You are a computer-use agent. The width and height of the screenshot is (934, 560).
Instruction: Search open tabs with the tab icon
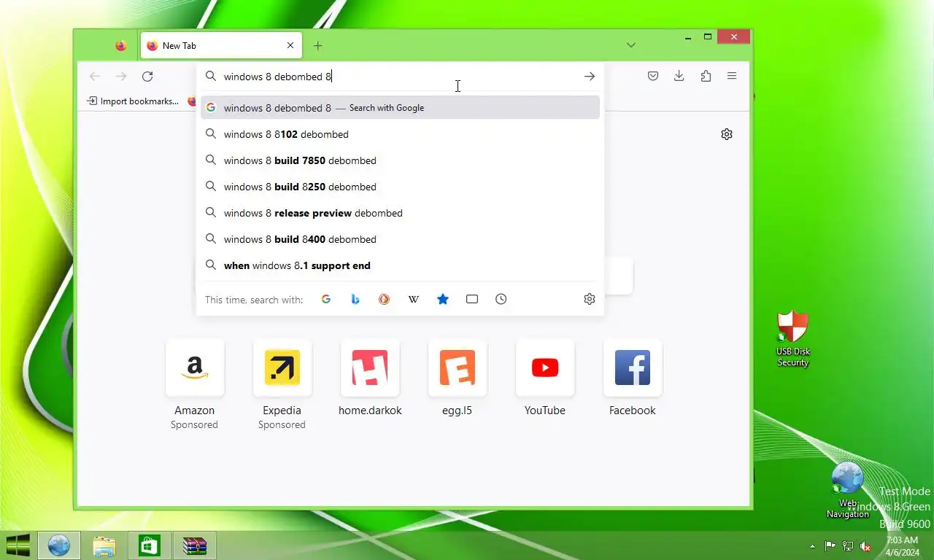point(472,299)
